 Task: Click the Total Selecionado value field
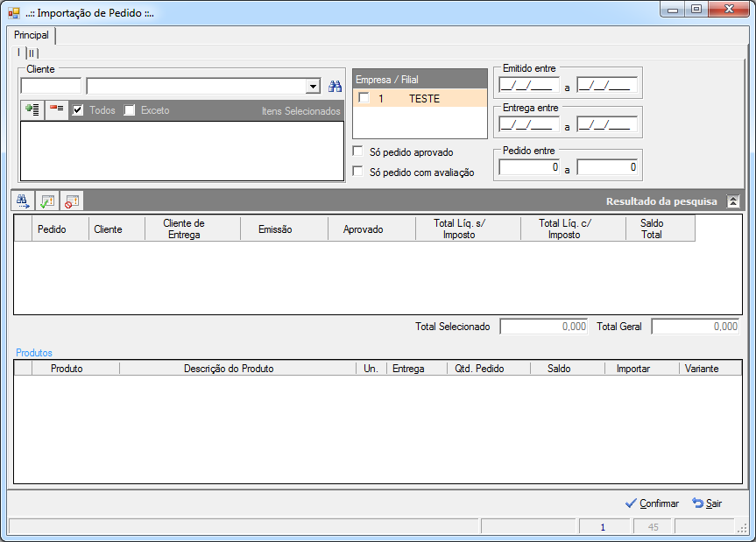(544, 327)
